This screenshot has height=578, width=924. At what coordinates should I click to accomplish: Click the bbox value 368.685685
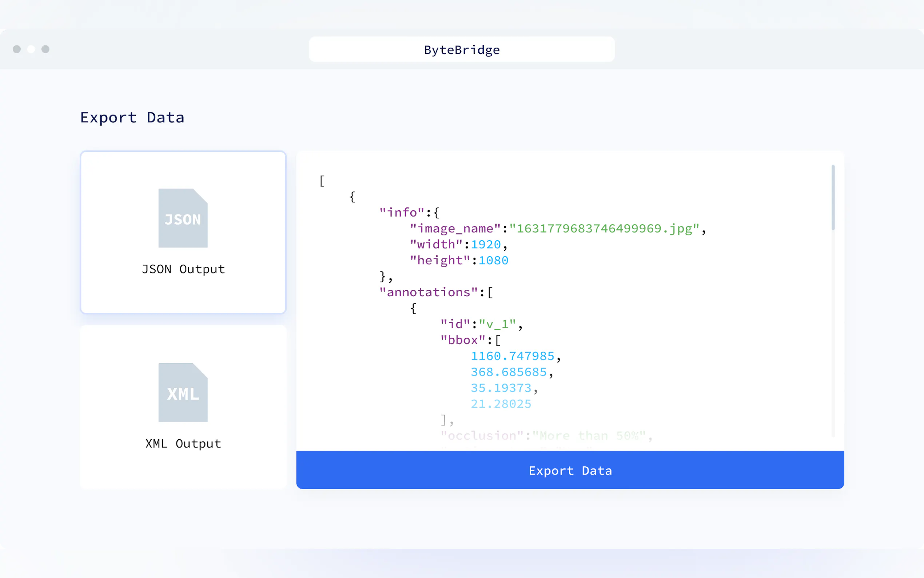(x=509, y=372)
